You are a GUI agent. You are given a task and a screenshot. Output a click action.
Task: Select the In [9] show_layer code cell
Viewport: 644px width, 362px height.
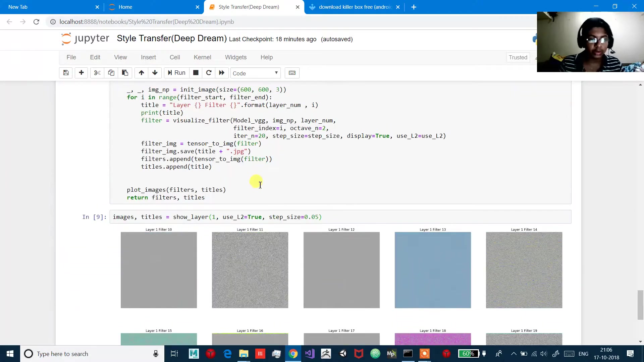340,217
